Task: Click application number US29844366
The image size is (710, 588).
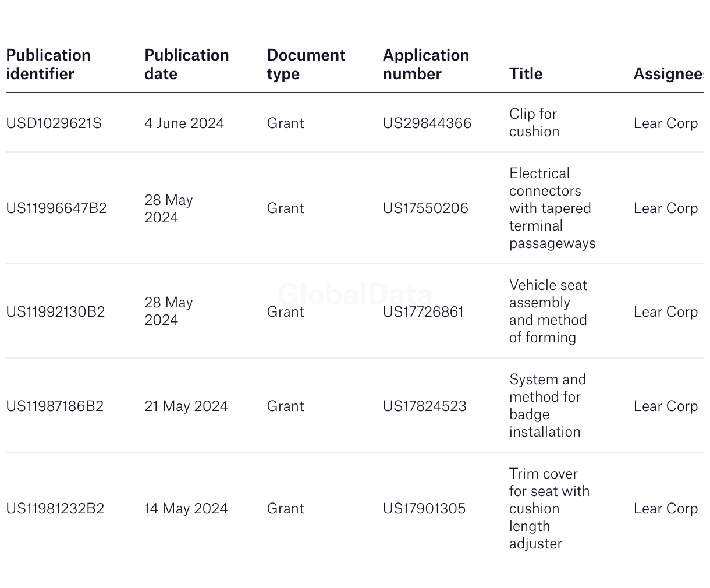Action: 427,123
